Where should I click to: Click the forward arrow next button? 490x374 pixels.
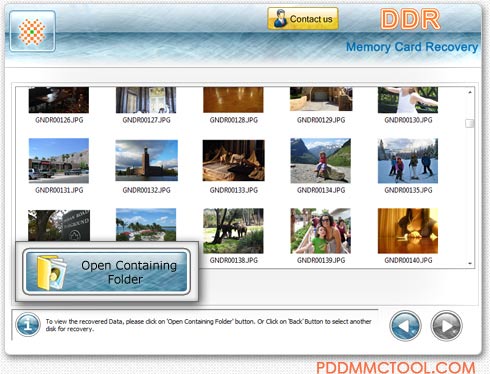[x=446, y=326]
